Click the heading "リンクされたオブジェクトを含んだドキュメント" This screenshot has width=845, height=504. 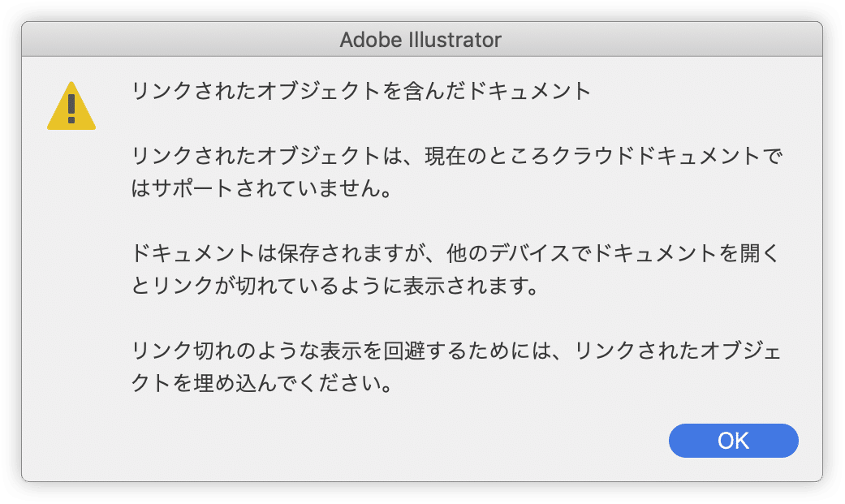[361, 91]
